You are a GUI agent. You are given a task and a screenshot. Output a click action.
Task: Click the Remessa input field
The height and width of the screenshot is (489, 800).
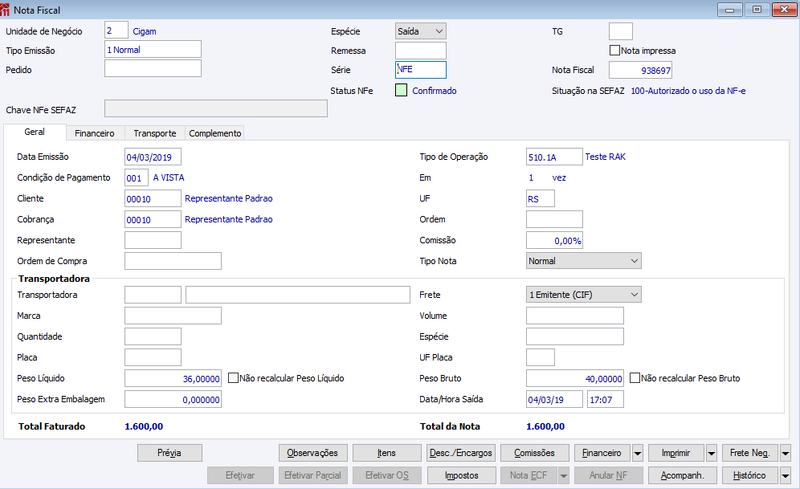coord(421,51)
